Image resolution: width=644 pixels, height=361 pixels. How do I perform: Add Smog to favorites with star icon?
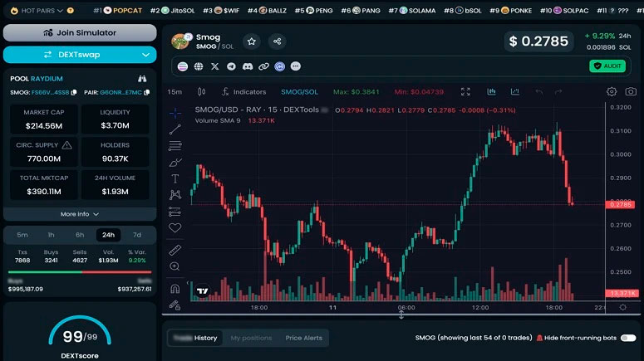(x=252, y=41)
